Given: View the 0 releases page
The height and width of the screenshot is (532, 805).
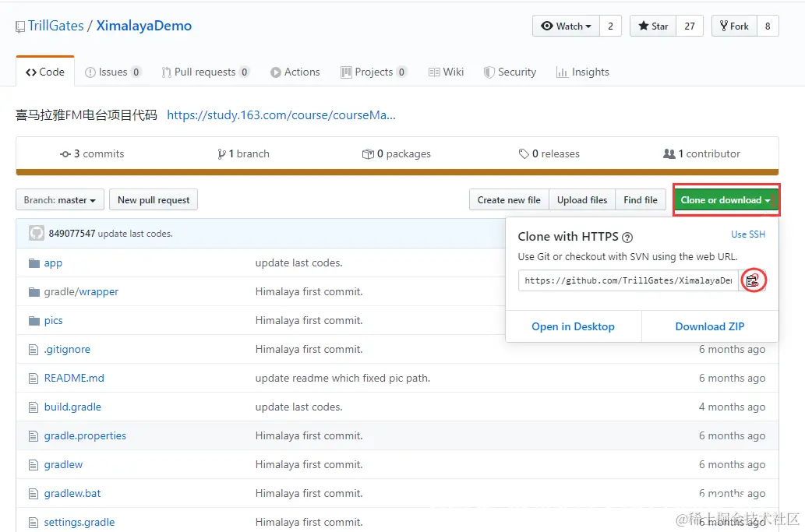Looking at the screenshot, I should 549,153.
